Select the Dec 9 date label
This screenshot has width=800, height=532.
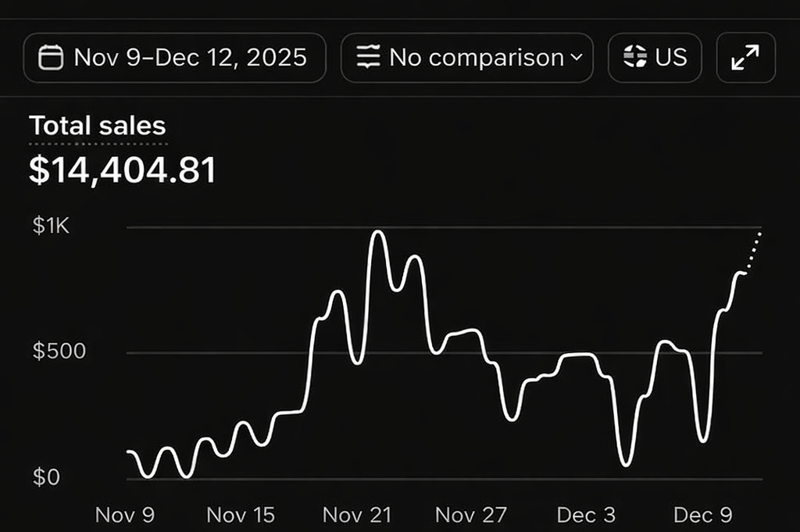click(x=703, y=515)
